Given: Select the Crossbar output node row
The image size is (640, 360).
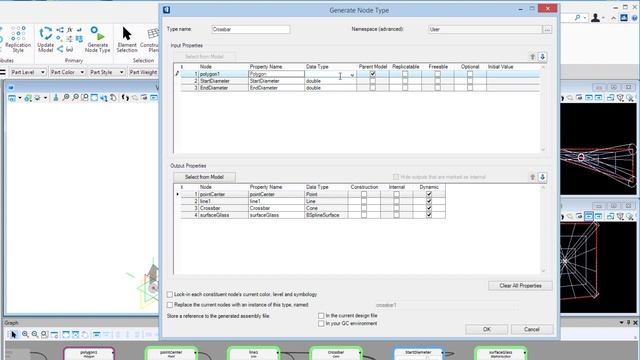Looking at the screenshot, I should pos(313,208).
